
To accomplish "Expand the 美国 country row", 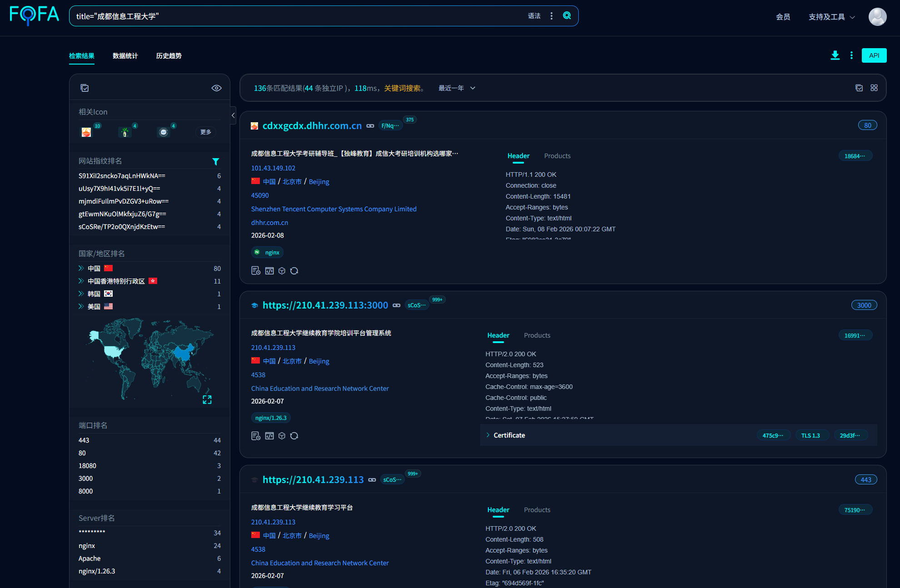I will click(81, 306).
